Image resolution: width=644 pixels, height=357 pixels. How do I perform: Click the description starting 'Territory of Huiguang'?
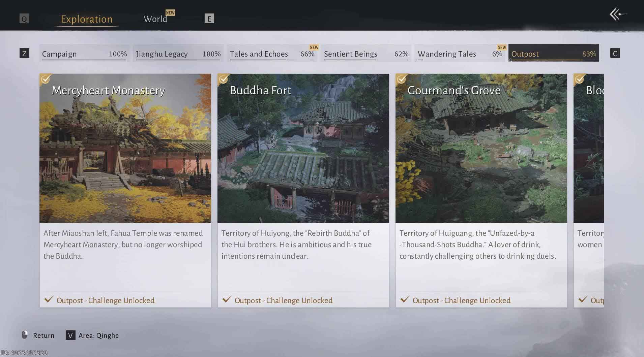[x=478, y=245]
